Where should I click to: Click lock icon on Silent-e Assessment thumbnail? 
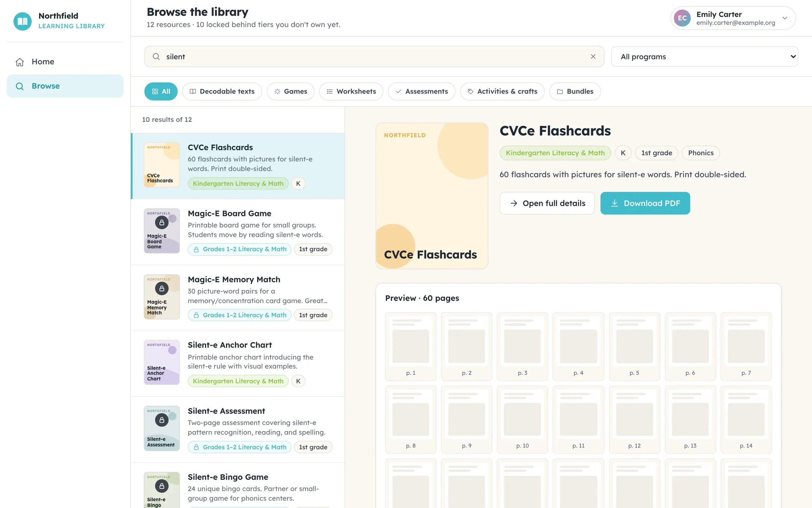pos(162,420)
